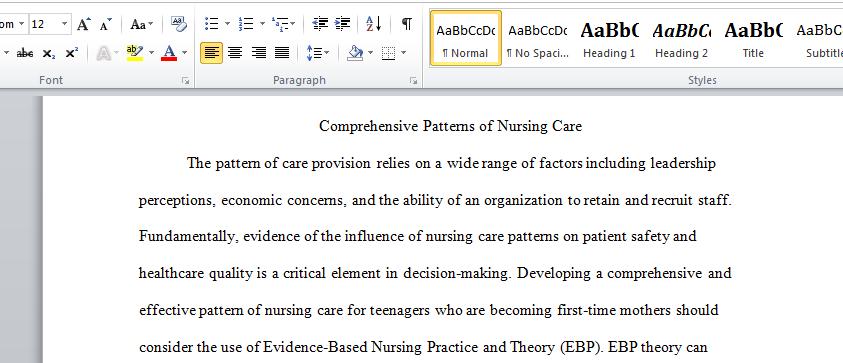Open Line and Paragraph Spacing menu
The width and height of the screenshot is (843, 363).
click(x=318, y=53)
